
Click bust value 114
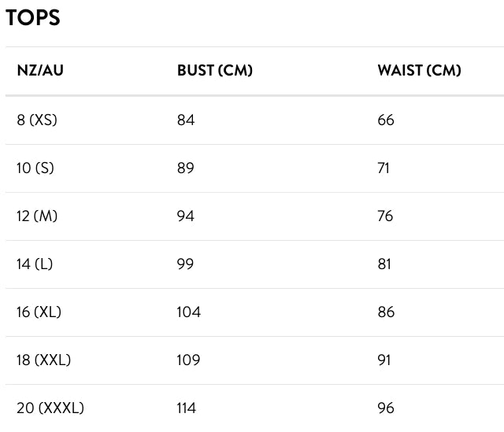pyautogui.click(x=187, y=408)
